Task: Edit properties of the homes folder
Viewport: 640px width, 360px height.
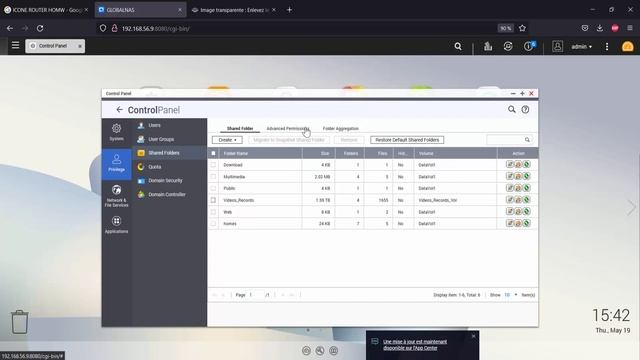Action: click(x=509, y=223)
